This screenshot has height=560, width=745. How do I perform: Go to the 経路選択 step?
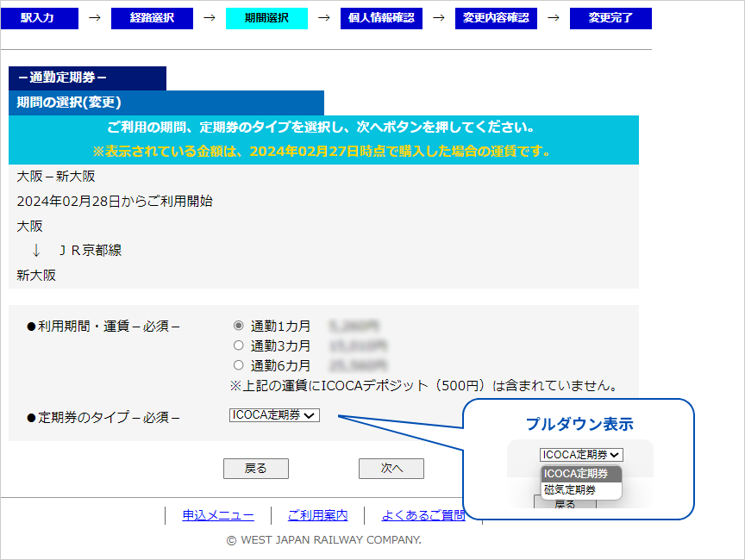pyautogui.click(x=152, y=18)
